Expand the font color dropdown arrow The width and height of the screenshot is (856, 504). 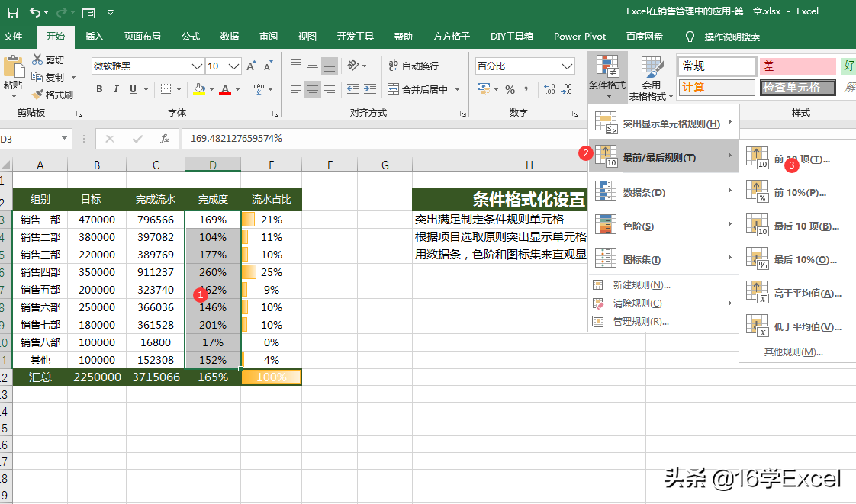click(x=237, y=89)
